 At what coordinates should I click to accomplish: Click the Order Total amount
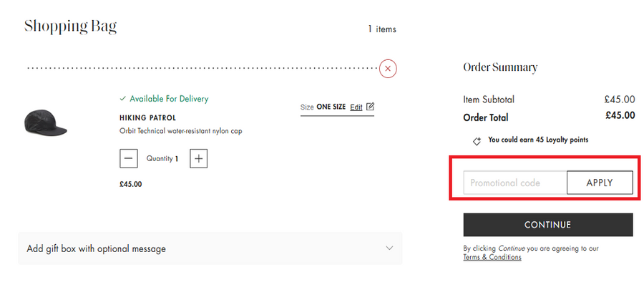tap(620, 115)
